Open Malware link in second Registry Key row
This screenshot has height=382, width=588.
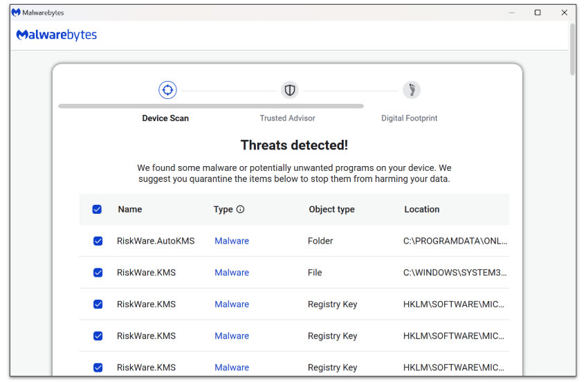[232, 336]
